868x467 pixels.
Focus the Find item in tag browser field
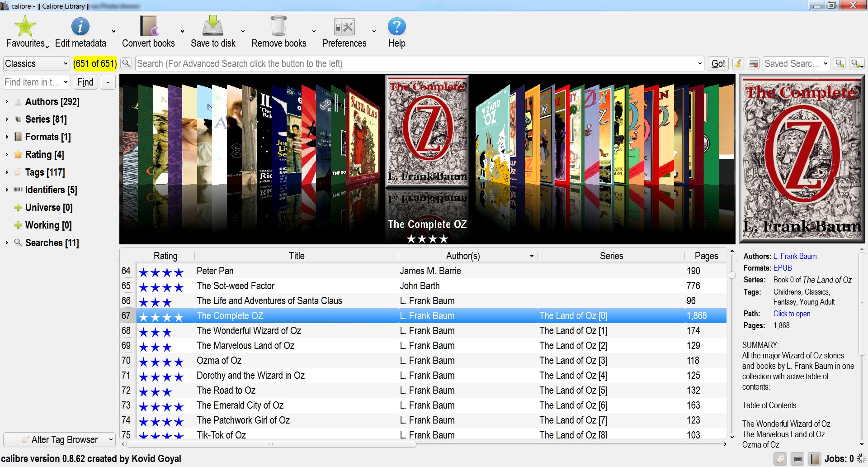(36, 82)
